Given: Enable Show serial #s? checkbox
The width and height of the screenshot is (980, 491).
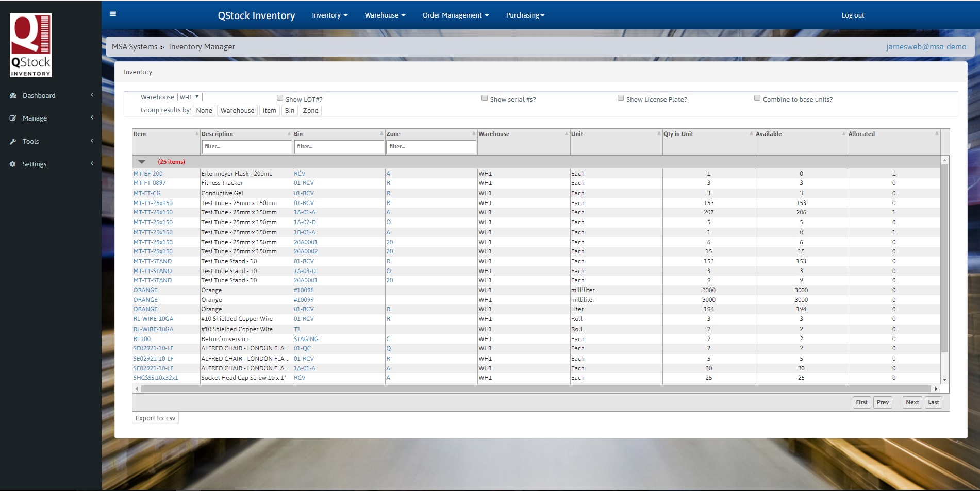Looking at the screenshot, I should (485, 98).
